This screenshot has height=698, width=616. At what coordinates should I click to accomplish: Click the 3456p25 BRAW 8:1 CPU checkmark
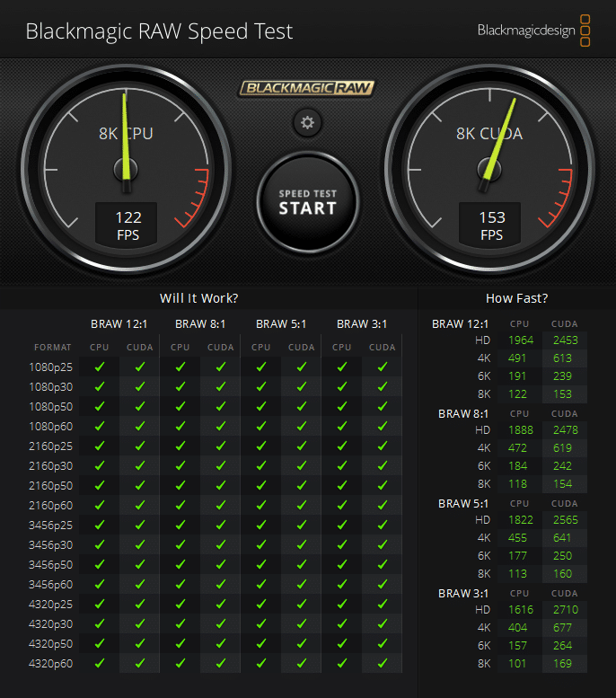(x=180, y=525)
